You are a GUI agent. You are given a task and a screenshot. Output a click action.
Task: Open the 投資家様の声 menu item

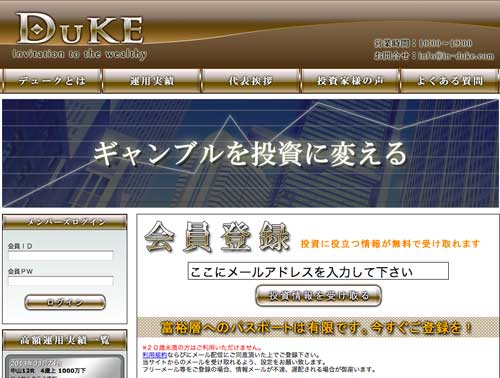(x=350, y=81)
